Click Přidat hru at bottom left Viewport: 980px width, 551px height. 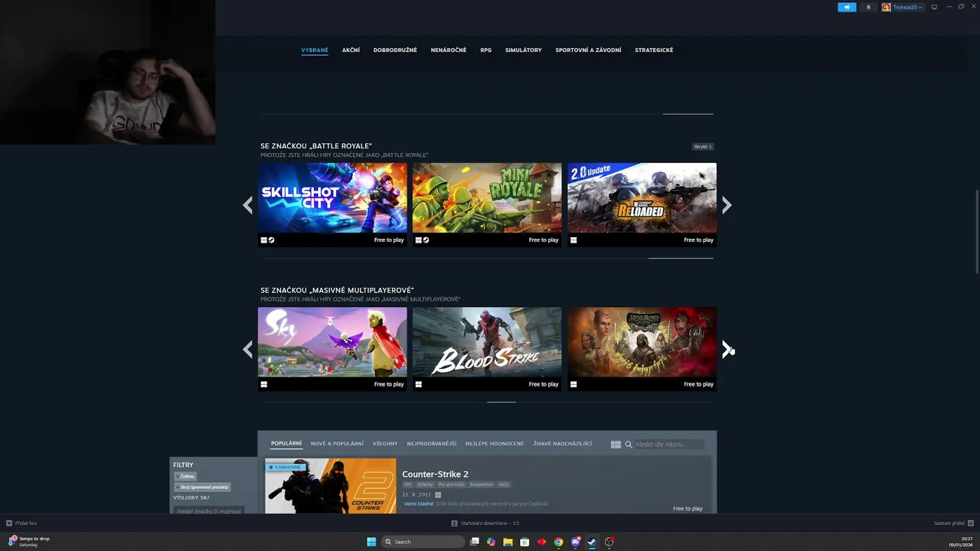(21, 523)
